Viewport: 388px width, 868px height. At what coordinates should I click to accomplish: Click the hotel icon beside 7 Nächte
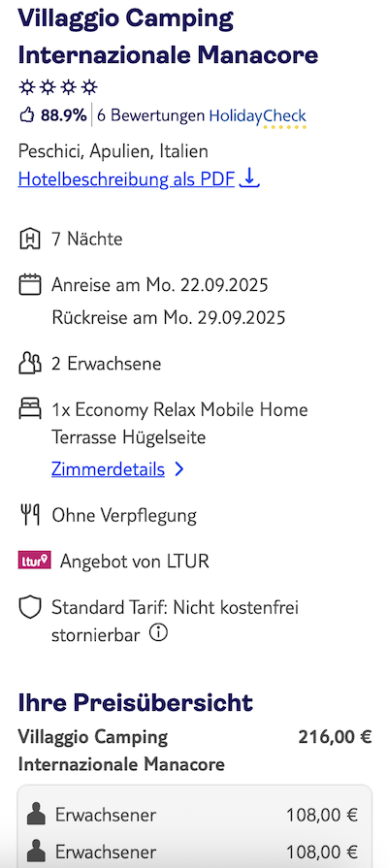pyautogui.click(x=30, y=240)
